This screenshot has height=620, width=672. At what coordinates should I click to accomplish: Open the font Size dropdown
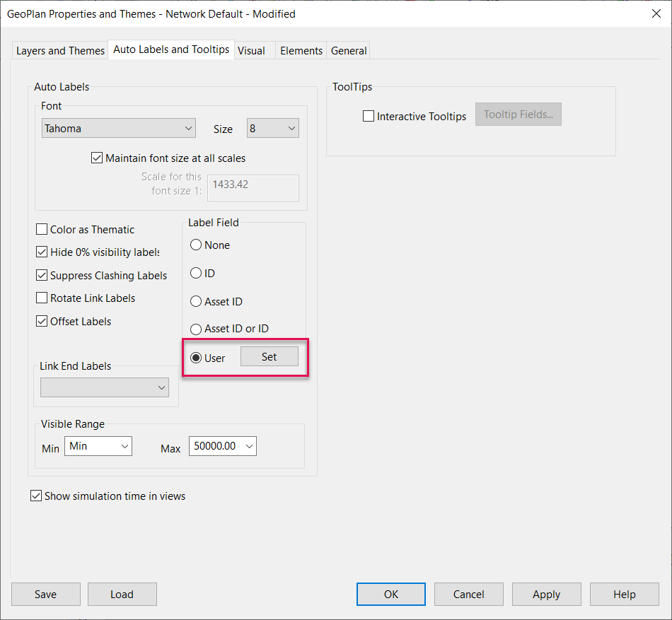tap(272, 128)
